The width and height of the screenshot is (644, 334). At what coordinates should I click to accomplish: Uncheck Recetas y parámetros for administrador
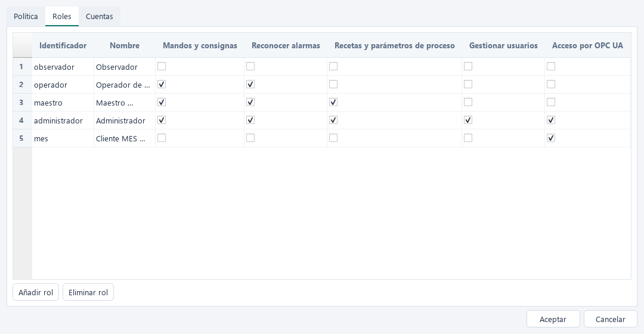click(333, 120)
